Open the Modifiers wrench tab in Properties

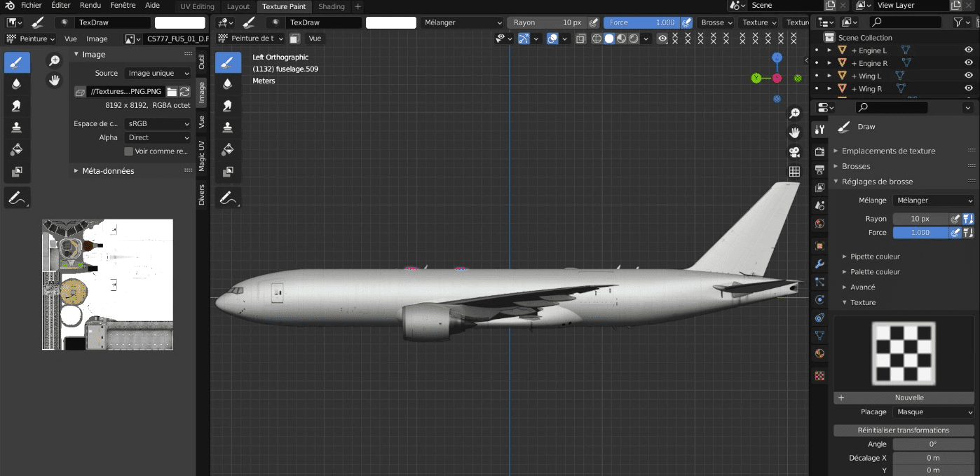pyautogui.click(x=819, y=264)
